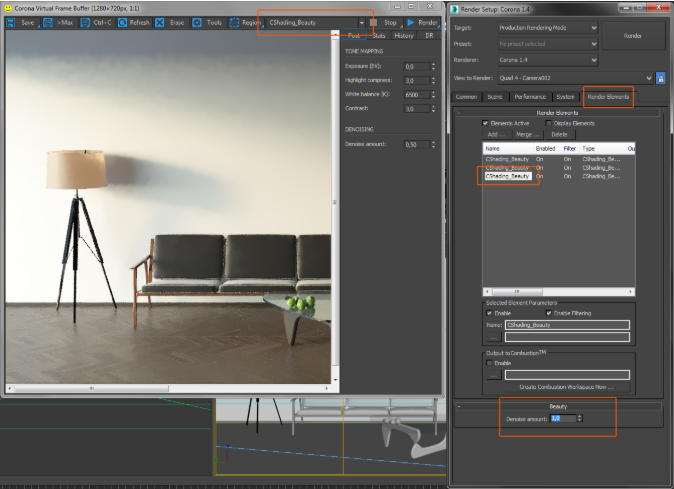
Task: Click the Refresh icon in toolbar
Action: [x=123, y=22]
